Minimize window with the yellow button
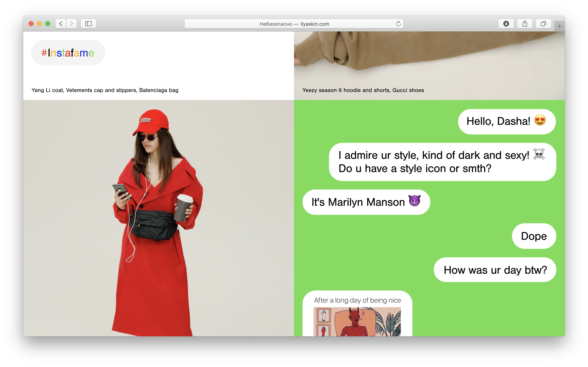This screenshot has width=588, height=367. pos(39,24)
